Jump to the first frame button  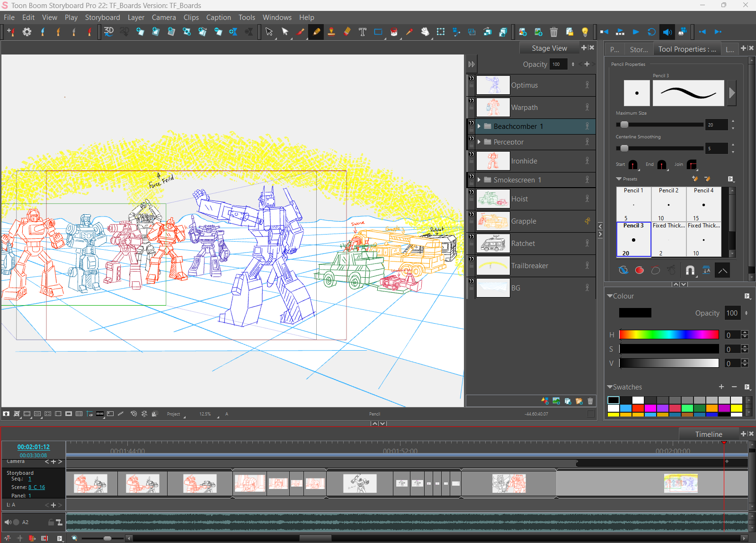(605, 32)
